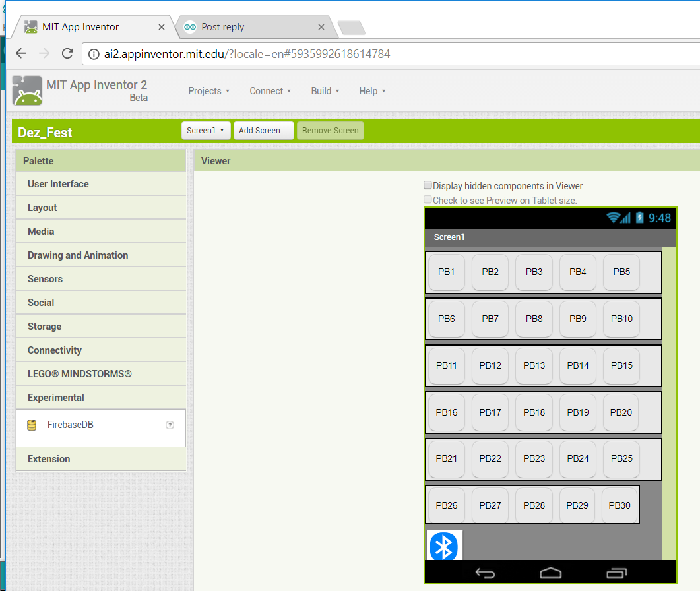Screen dimensions: 700x591
Task: Click the Dez_Fest project name
Action: point(45,133)
